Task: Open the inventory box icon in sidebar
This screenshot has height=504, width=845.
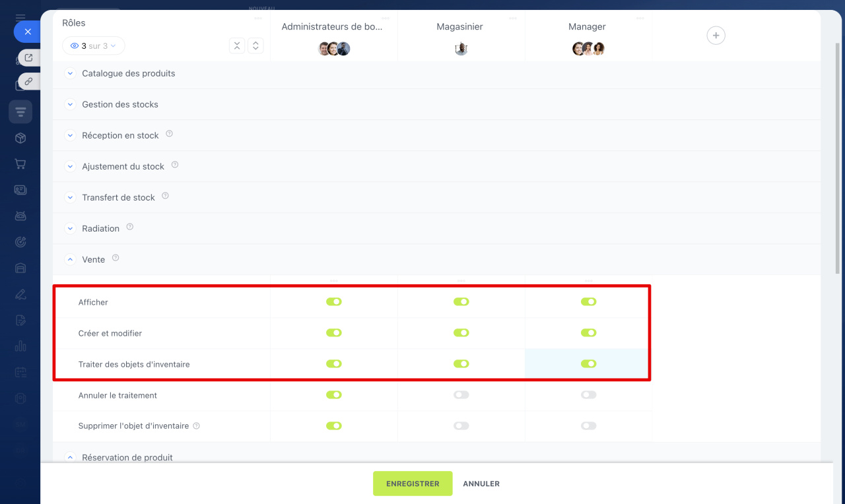Action: (20, 138)
